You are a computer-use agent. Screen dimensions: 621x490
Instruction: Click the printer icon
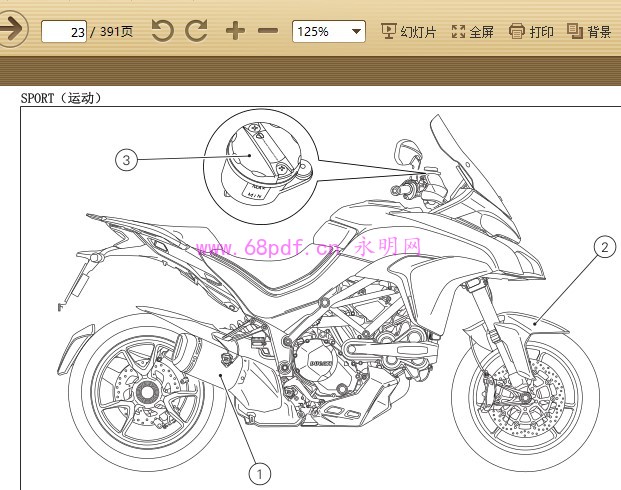point(516,32)
